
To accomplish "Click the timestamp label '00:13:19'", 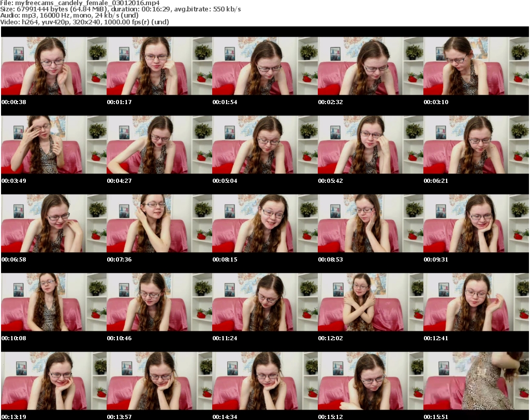I will 14,417.
